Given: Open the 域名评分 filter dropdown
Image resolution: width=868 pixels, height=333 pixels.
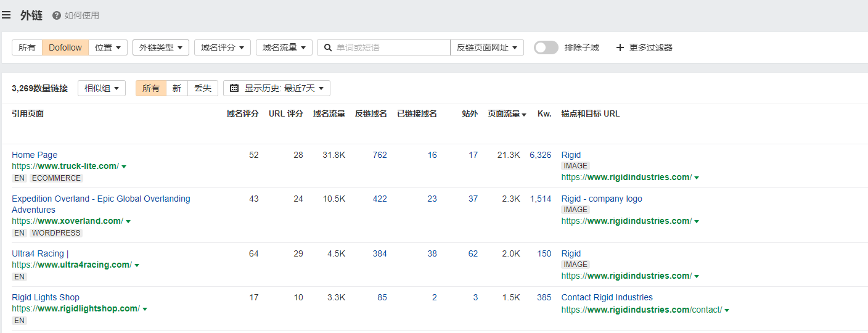Looking at the screenshot, I should [x=223, y=47].
